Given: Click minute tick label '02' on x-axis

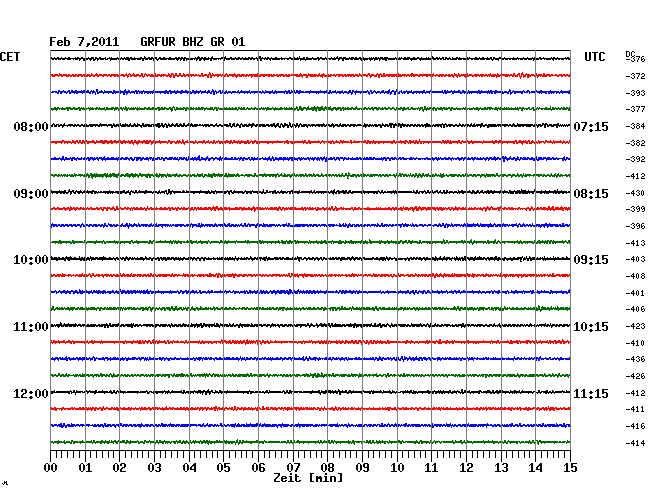Looking at the screenshot, I should pos(119,468).
